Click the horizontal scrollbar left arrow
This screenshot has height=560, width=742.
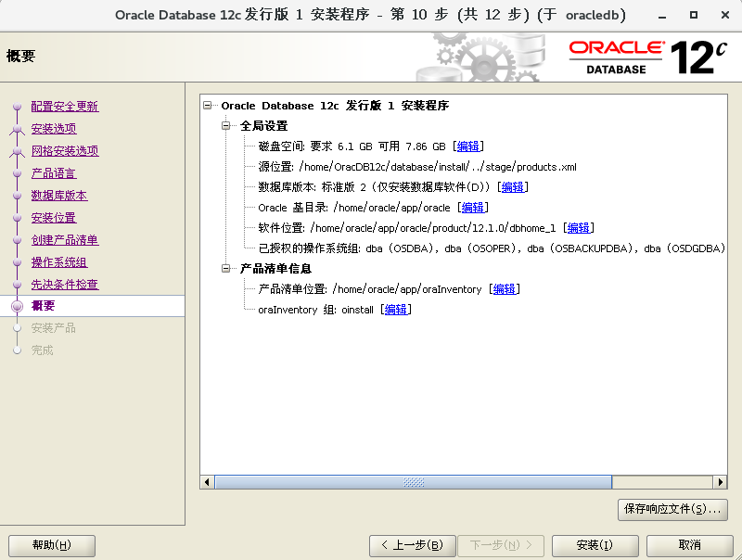(x=207, y=482)
